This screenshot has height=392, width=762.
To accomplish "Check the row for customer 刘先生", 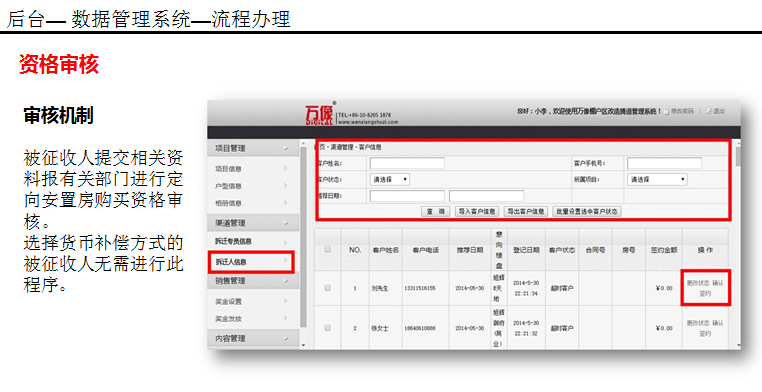I will (328, 288).
